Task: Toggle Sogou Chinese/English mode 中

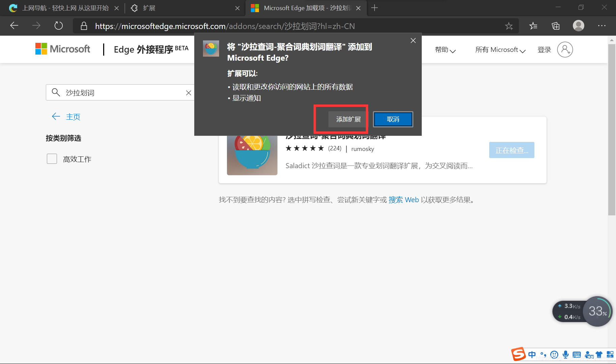Action: tap(532, 355)
